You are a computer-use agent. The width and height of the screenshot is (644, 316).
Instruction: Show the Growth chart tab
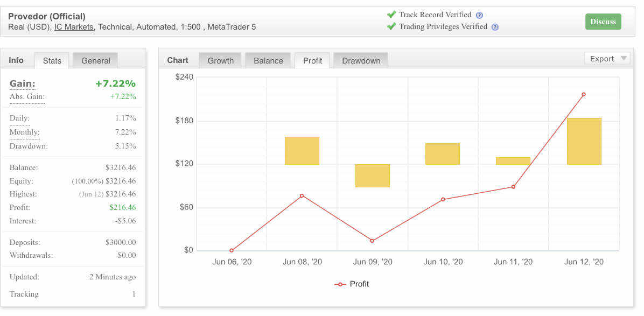coord(221,61)
